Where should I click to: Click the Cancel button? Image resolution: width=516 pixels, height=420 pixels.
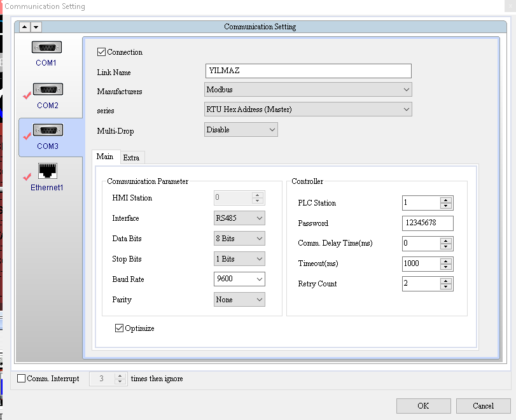tap(483, 405)
